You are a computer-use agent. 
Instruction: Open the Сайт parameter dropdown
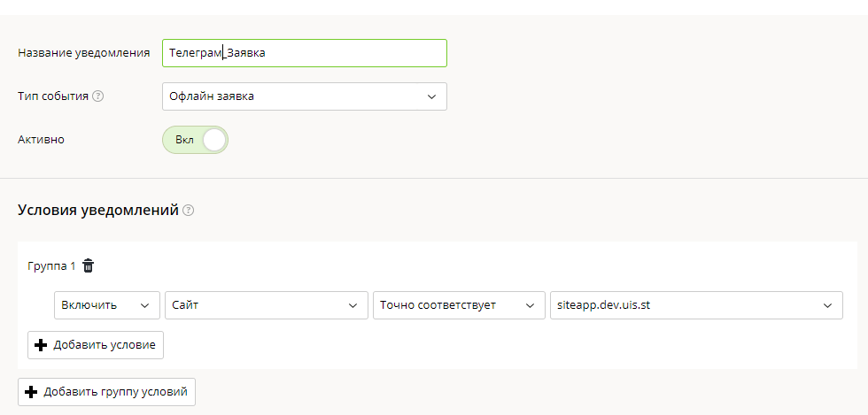pos(267,305)
